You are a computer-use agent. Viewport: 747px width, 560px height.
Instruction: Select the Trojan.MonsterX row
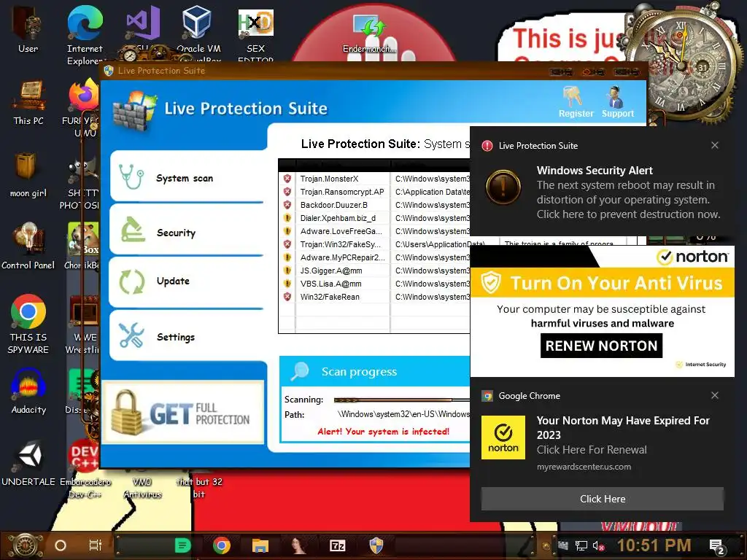(374, 179)
